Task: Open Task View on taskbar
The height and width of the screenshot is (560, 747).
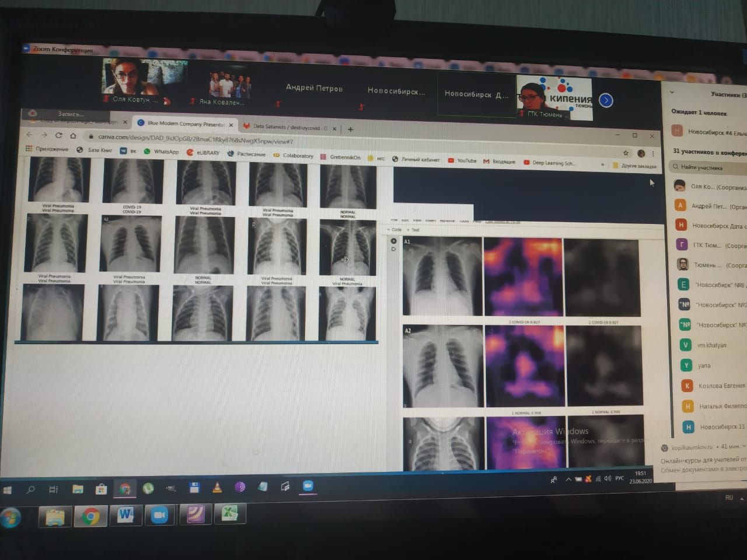Action: (53, 489)
